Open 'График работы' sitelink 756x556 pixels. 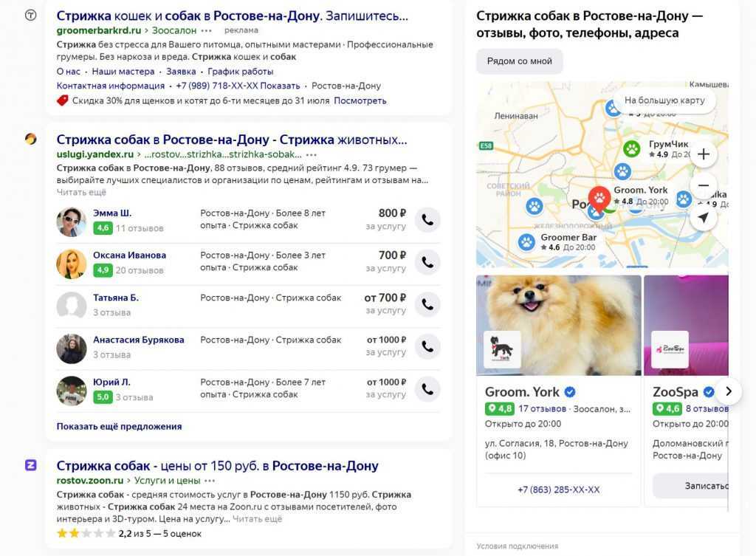(241, 72)
